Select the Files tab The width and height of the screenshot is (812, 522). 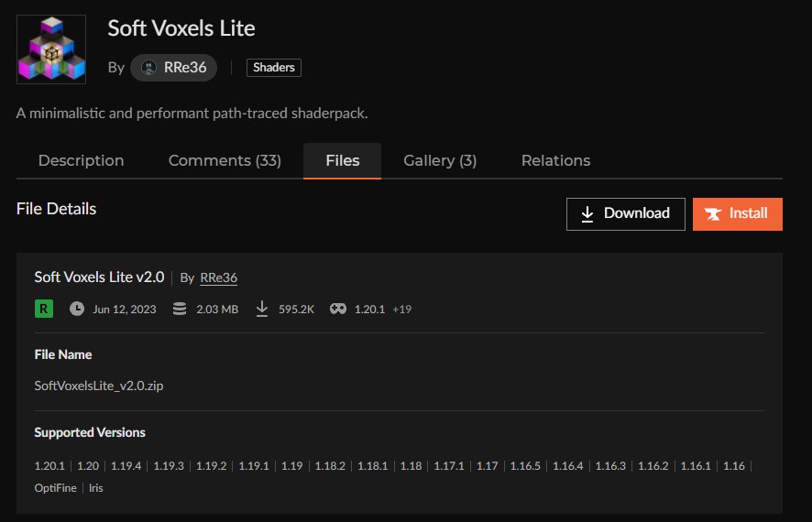(342, 160)
